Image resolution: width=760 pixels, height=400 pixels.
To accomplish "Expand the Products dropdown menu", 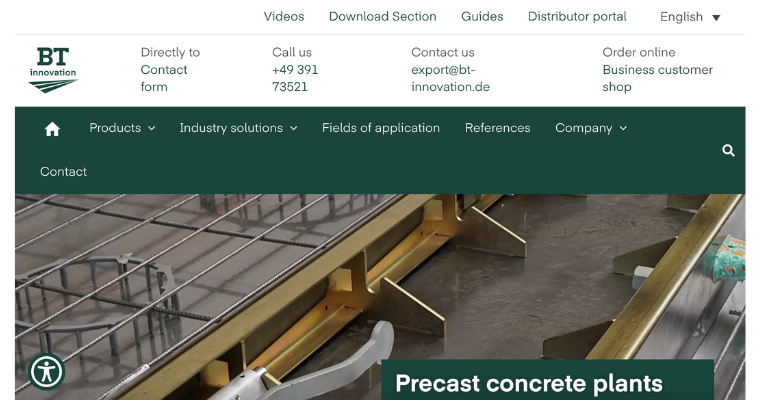I will pyautogui.click(x=122, y=128).
